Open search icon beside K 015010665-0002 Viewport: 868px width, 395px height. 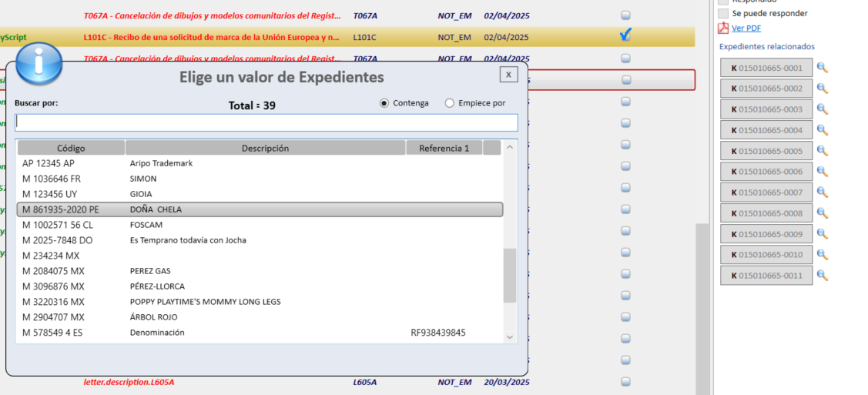[822, 89]
